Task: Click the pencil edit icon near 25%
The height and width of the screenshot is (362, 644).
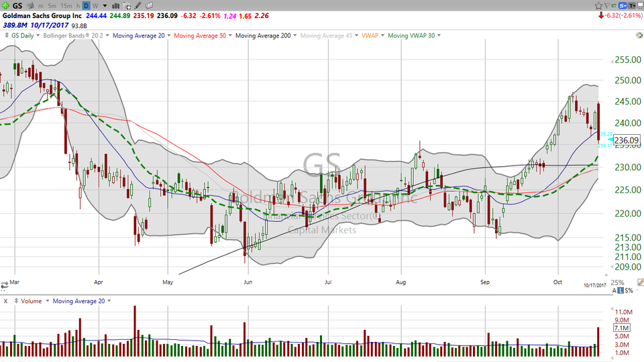Action: (640, 282)
